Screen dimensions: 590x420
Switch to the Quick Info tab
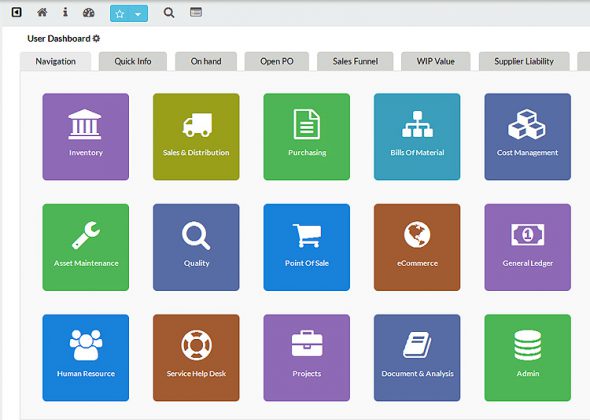(x=133, y=61)
